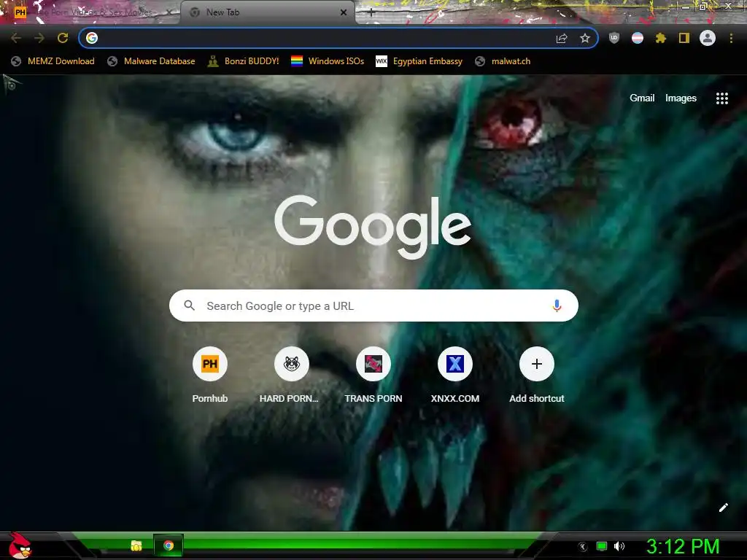The image size is (747, 560).
Task: Open the uBlock Origin extension
Action: point(614,38)
